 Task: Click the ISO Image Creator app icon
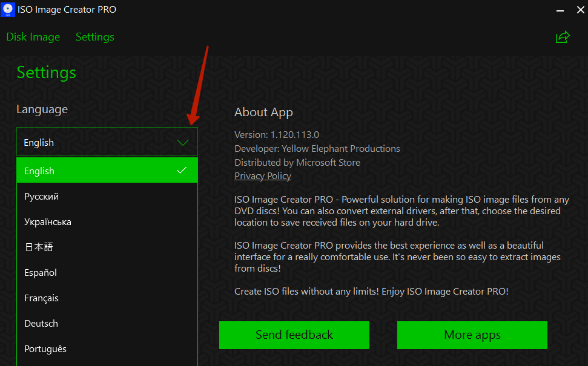7,9
